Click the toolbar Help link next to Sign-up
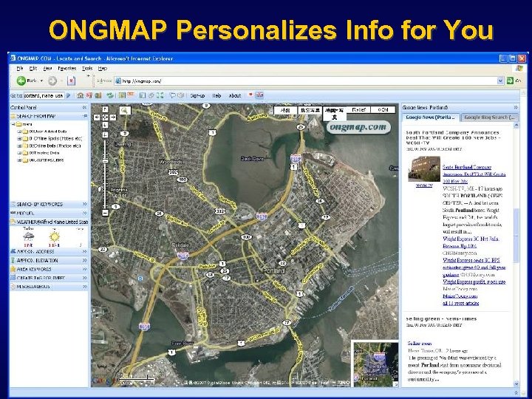Screen dimensions: 532x399 coord(216,95)
